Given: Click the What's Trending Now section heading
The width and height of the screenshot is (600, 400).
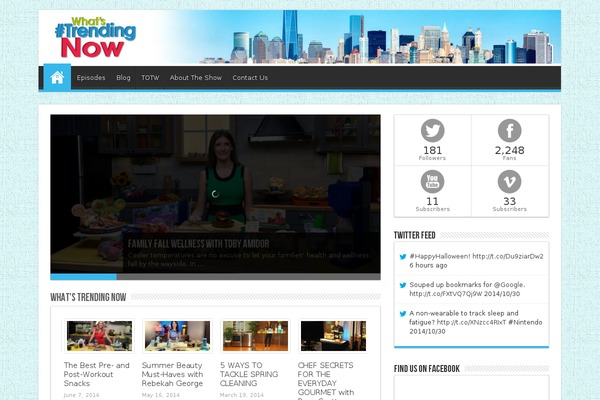Looking at the screenshot, I should tap(88, 297).
